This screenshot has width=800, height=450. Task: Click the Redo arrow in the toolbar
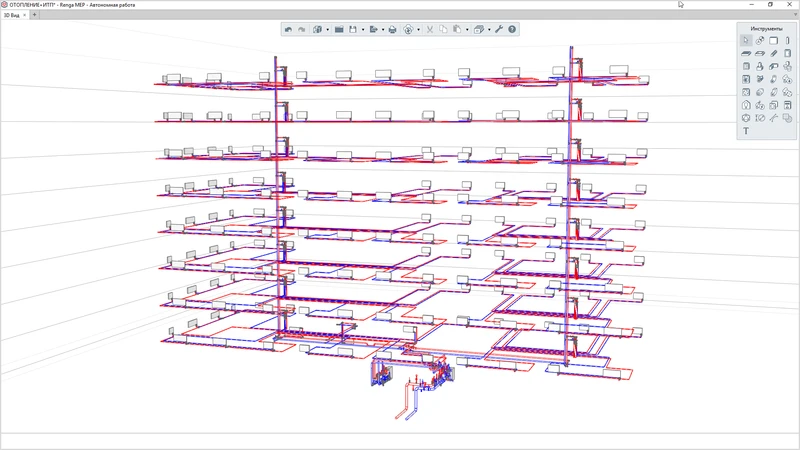pos(301,30)
